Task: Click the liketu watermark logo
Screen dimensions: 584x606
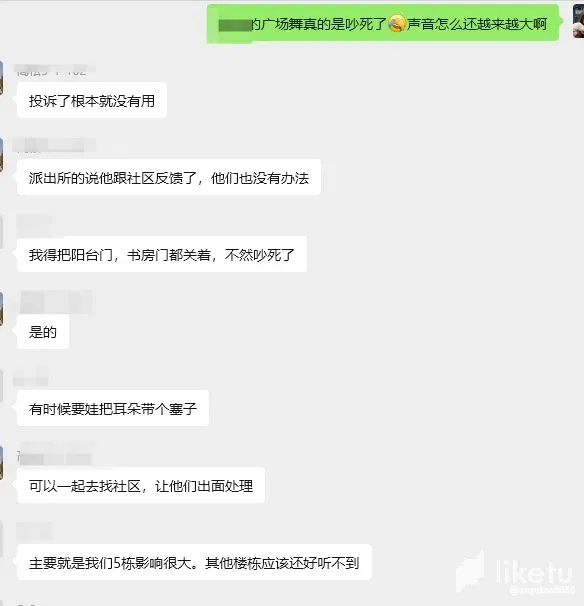Action: 515,572
